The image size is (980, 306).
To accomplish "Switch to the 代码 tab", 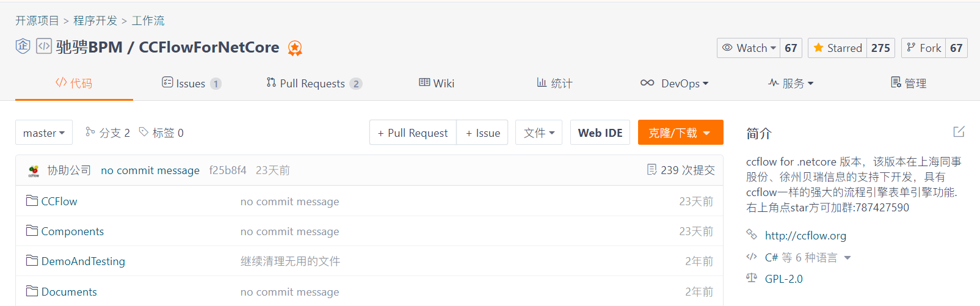I will coord(74,83).
